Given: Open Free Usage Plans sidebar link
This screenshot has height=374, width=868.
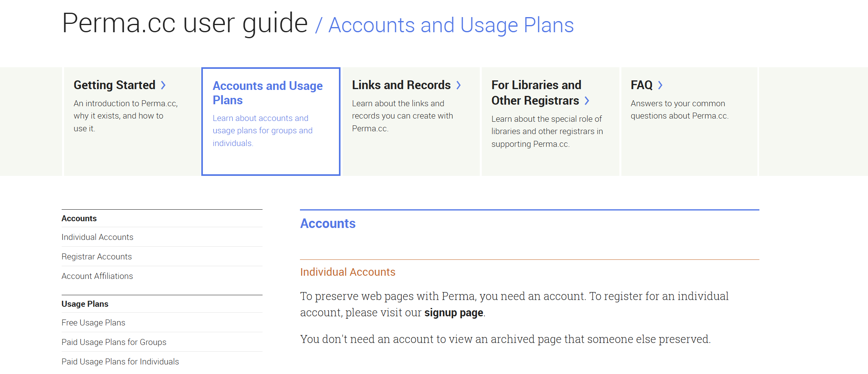Looking at the screenshot, I should (93, 323).
